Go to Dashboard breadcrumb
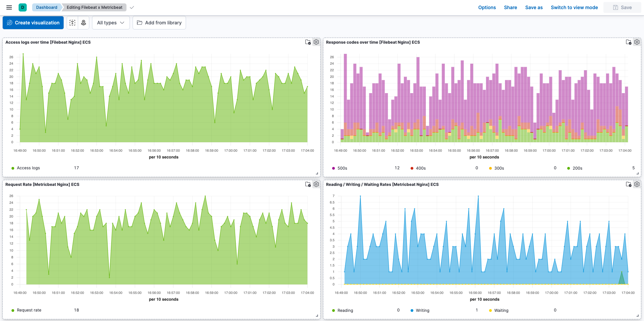Image resolution: width=644 pixels, height=321 pixels. (x=47, y=7)
